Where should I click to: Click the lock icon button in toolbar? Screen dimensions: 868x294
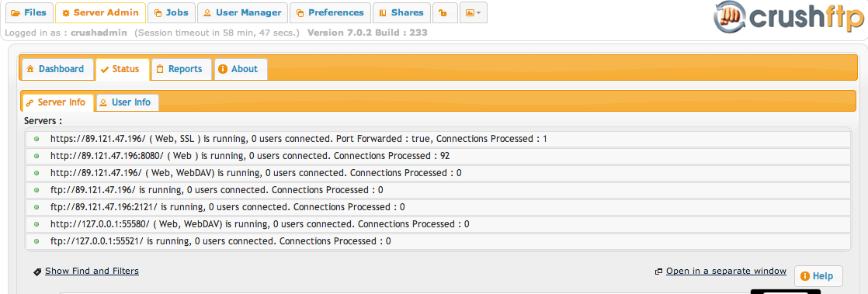coord(445,12)
